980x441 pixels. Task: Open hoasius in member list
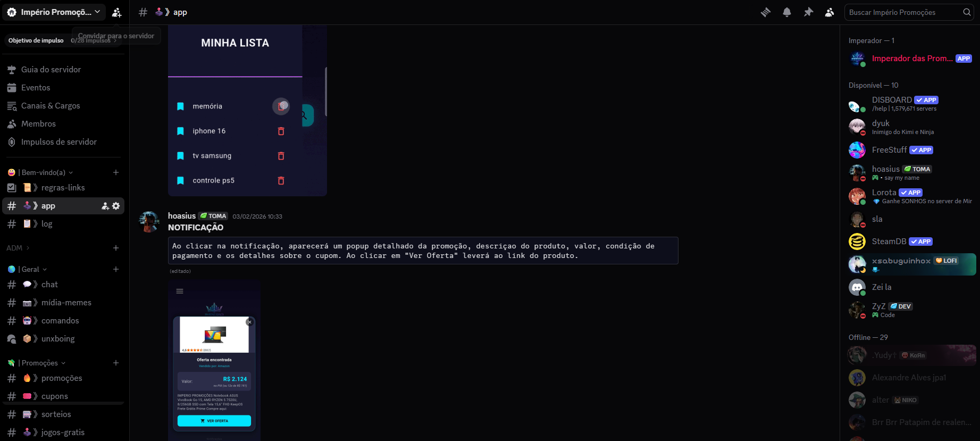[x=910, y=173]
